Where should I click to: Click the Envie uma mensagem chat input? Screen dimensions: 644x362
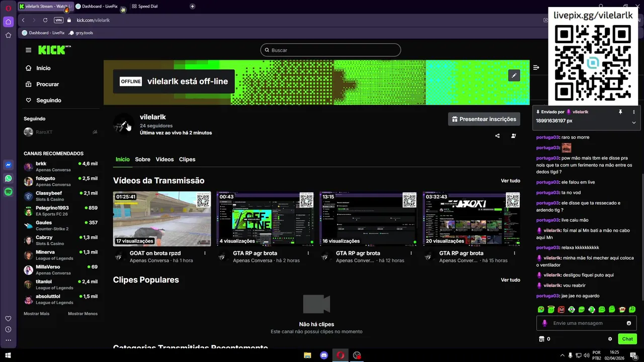(586, 323)
